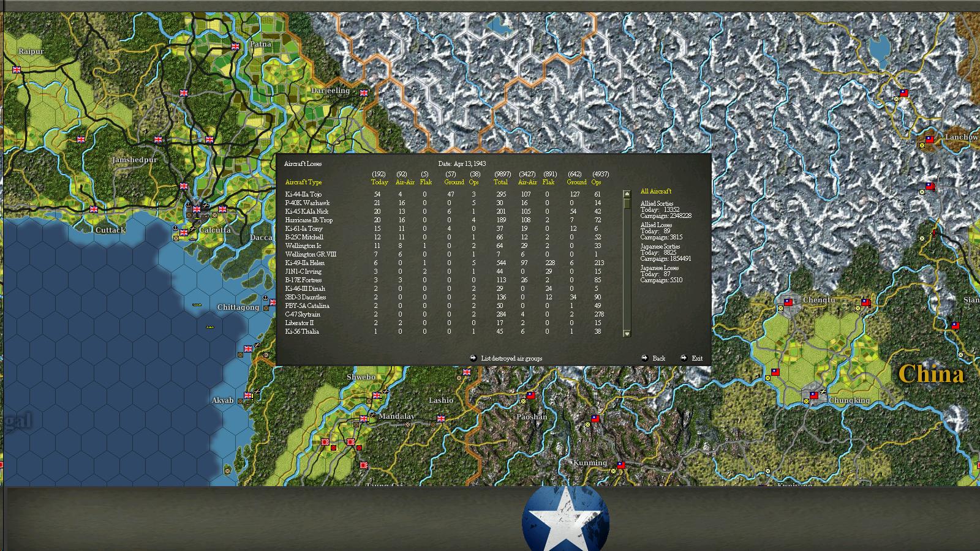This screenshot has width=980, height=551.
Task: Select the British flag base near Cuttack
Action: tap(94, 209)
